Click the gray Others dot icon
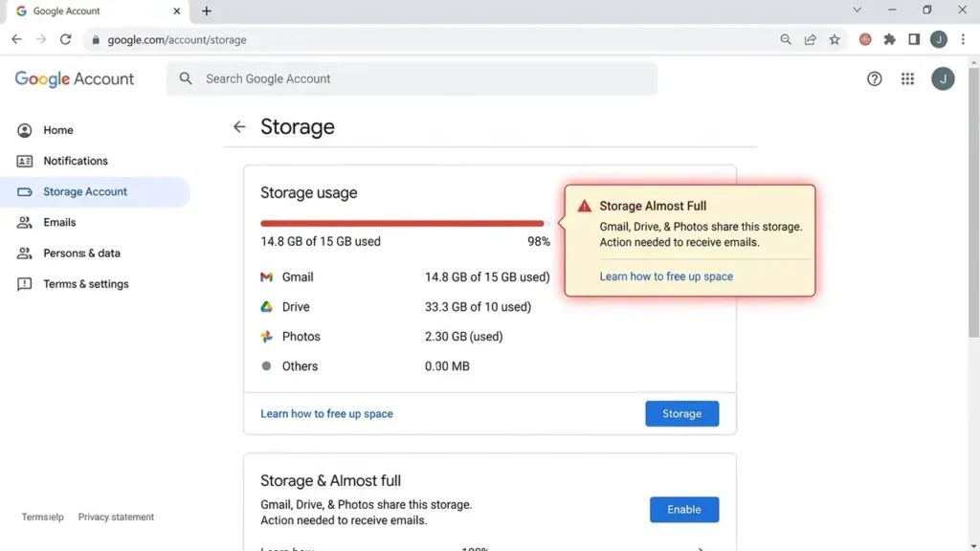 tap(266, 366)
